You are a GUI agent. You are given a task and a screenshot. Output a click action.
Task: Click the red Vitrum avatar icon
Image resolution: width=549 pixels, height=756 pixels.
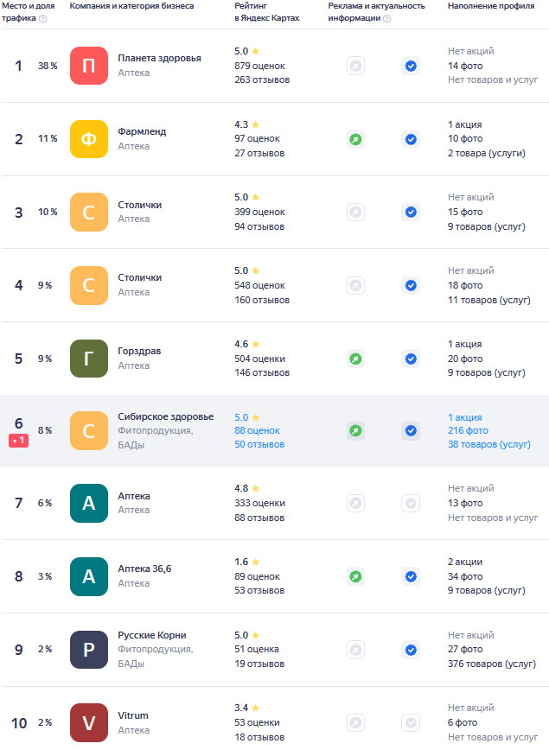[89, 722]
